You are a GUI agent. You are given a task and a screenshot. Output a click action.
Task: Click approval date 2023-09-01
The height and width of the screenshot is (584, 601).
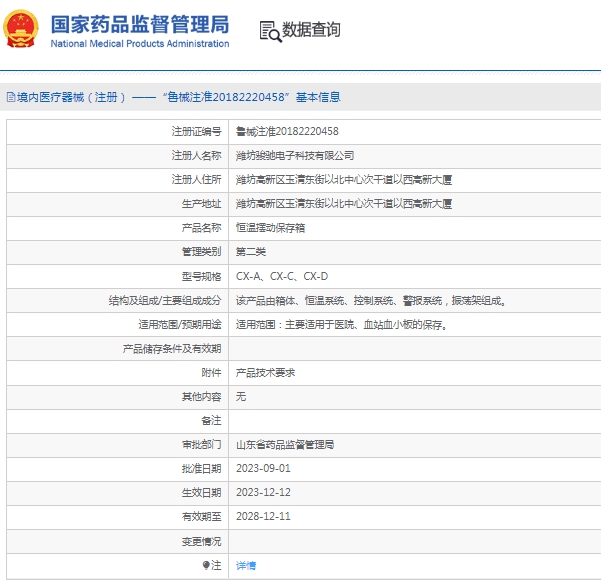(263, 468)
